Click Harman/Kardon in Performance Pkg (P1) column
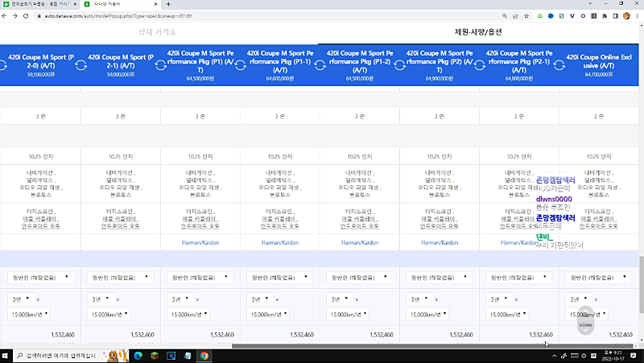The image size is (644, 363). tap(200, 243)
